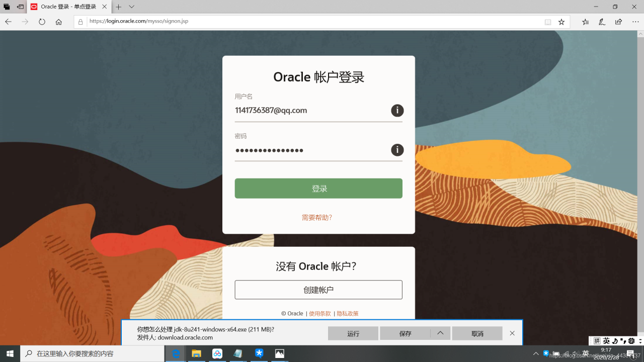644x362 pixels.
Task: Open the blue star app on taskbar
Action: pyautogui.click(x=259, y=353)
